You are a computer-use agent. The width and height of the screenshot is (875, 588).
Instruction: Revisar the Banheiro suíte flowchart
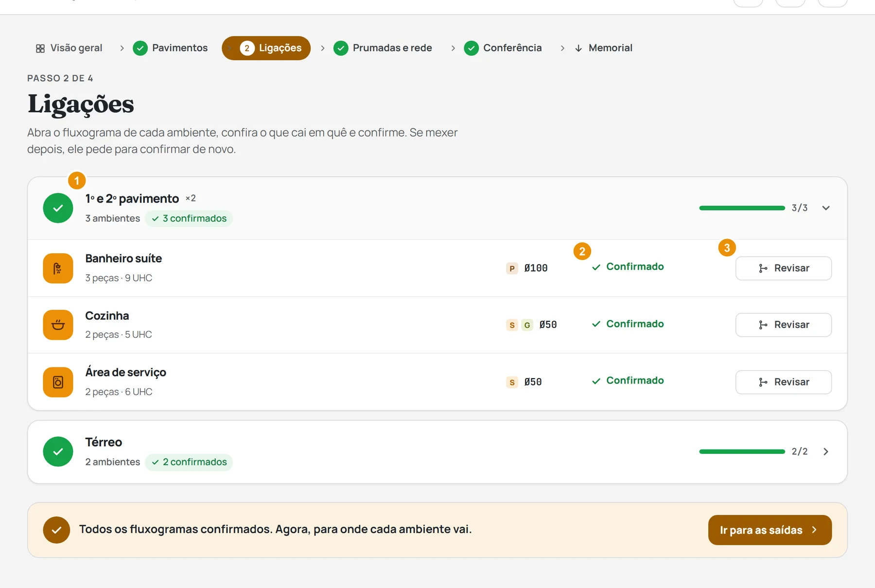pyautogui.click(x=784, y=268)
